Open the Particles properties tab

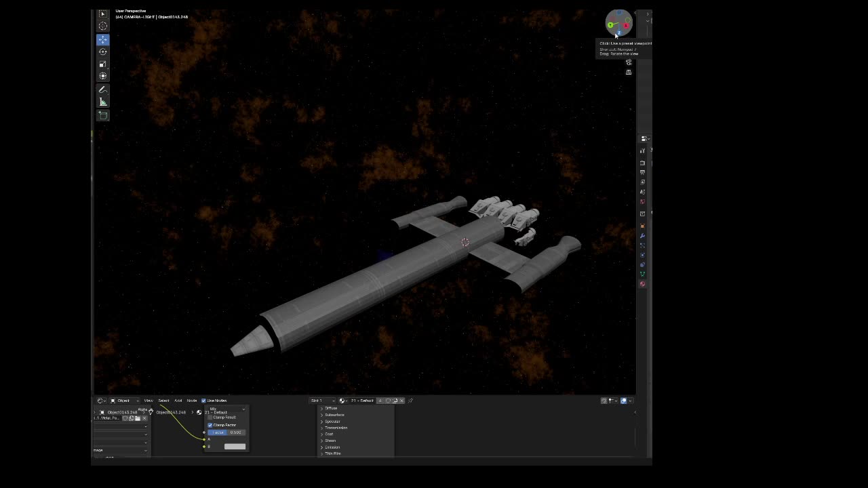(x=642, y=245)
